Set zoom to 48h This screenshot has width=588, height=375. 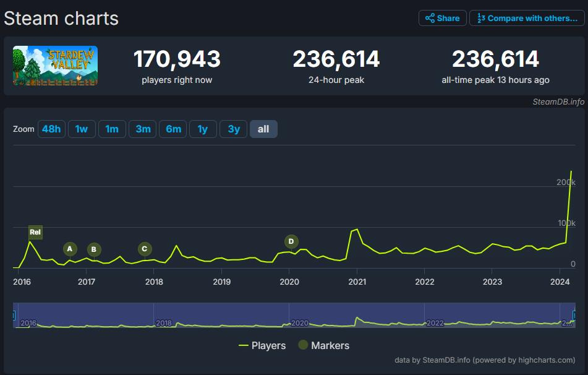[x=51, y=129]
